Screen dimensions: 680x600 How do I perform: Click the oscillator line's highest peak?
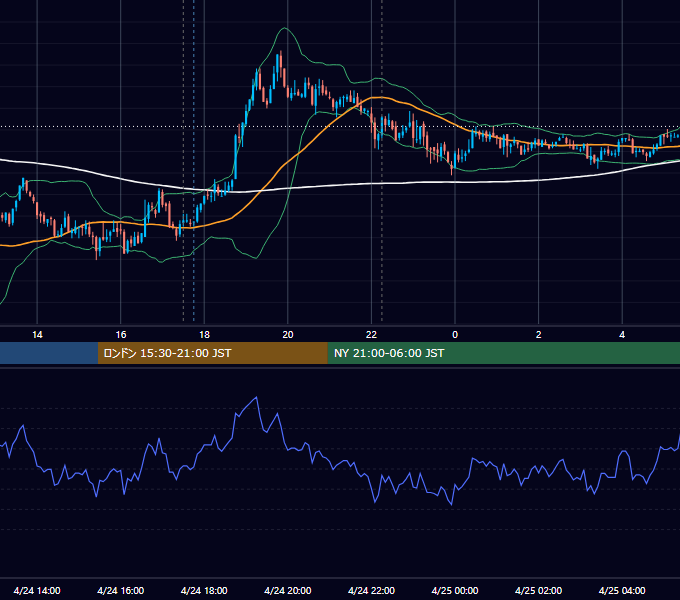(257, 398)
